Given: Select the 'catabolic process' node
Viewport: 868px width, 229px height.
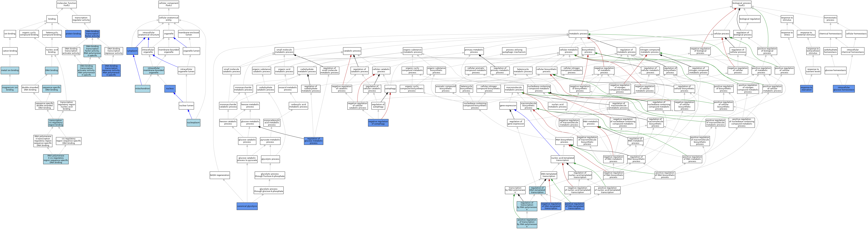Looking at the screenshot, I should [352, 51].
